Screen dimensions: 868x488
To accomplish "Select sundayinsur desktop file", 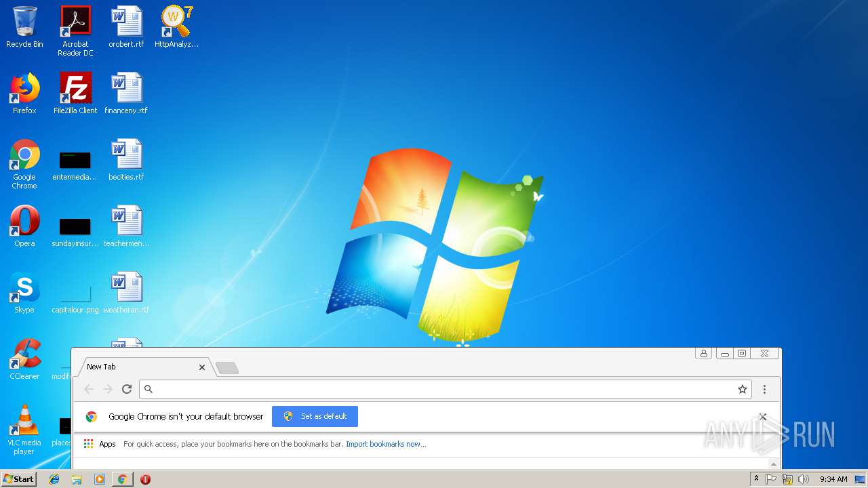I will tap(75, 231).
